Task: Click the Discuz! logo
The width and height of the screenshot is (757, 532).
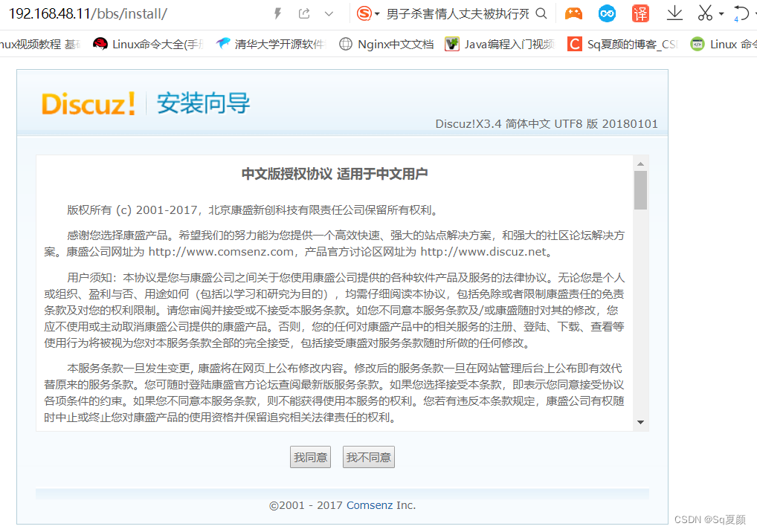Action: tap(88, 104)
